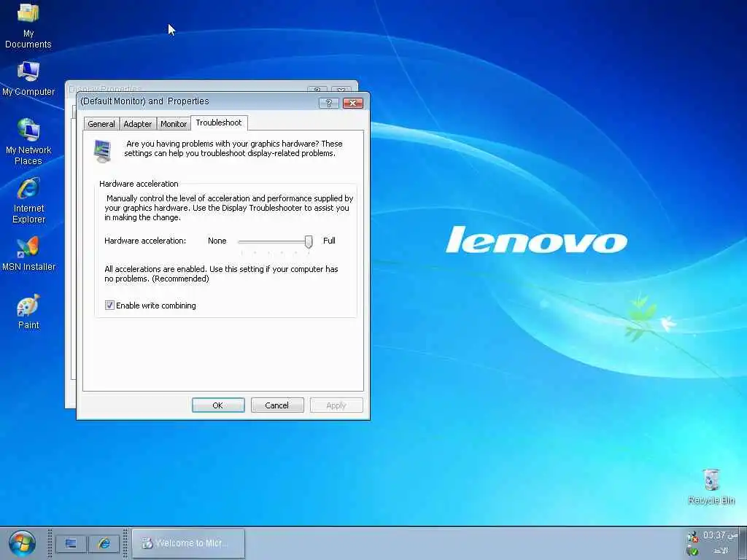Image resolution: width=747 pixels, height=560 pixels.
Task: Open the Start menu orb
Action: coord(22,543)
